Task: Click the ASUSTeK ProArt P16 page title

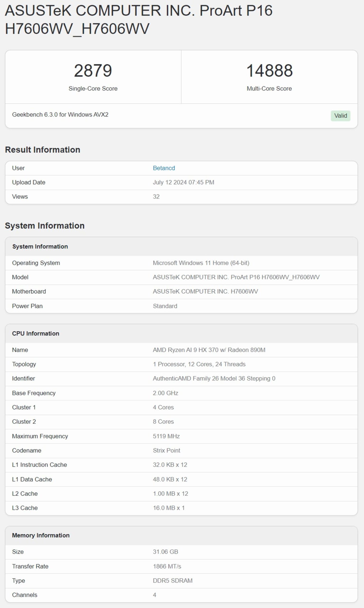Action: [138, 19]
